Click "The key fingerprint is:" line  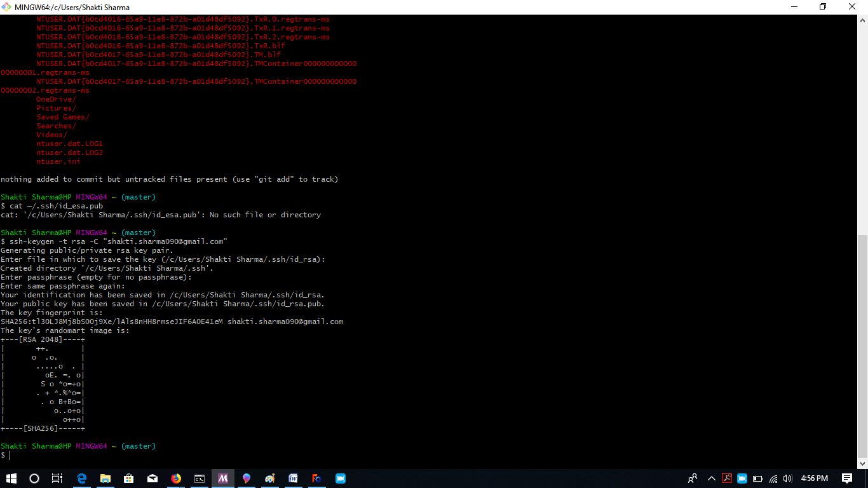coord(51,313)
